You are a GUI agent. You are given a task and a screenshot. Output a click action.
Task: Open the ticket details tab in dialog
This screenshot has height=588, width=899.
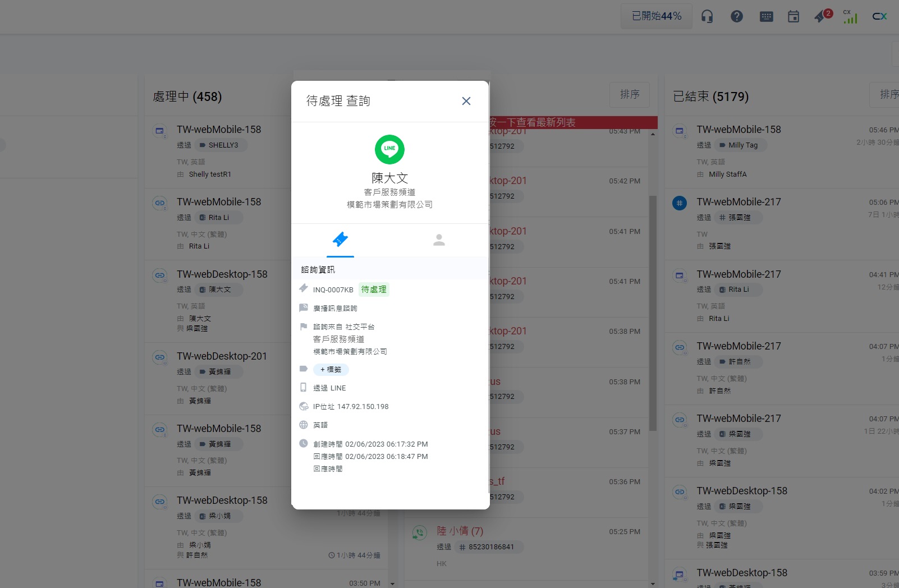[341, 240]
